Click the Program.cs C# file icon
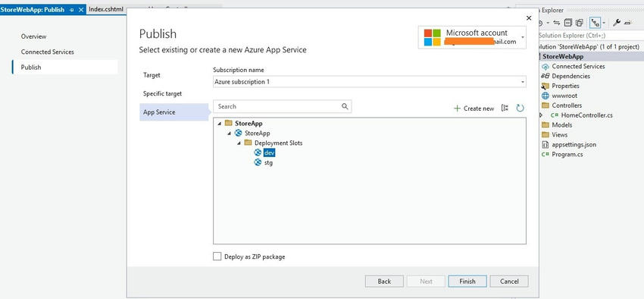Screen dimensions: 644x299 tap(546, 155)
